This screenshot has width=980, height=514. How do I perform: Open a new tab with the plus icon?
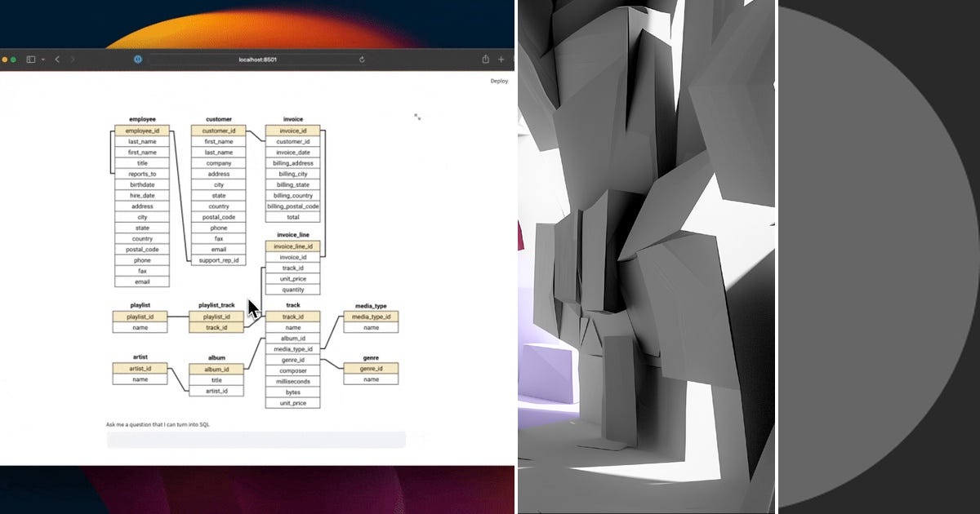[x=502, y=59]
